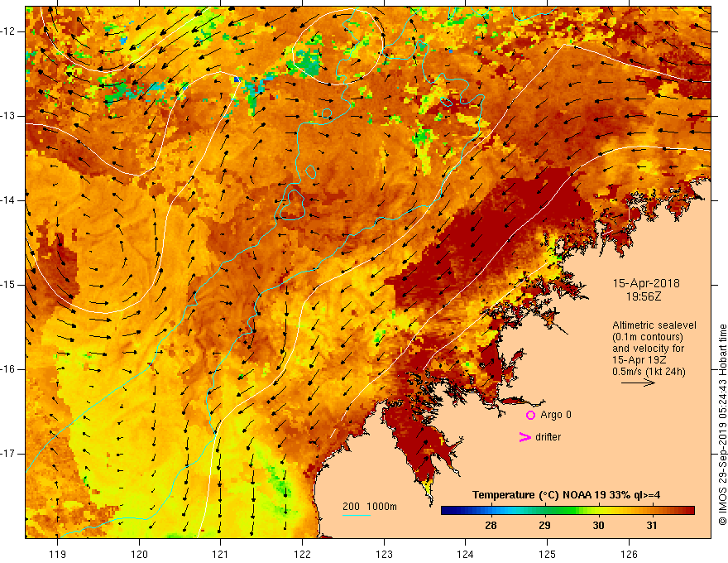Click the 'Argo 0' legend label

(x=556, y=415)
